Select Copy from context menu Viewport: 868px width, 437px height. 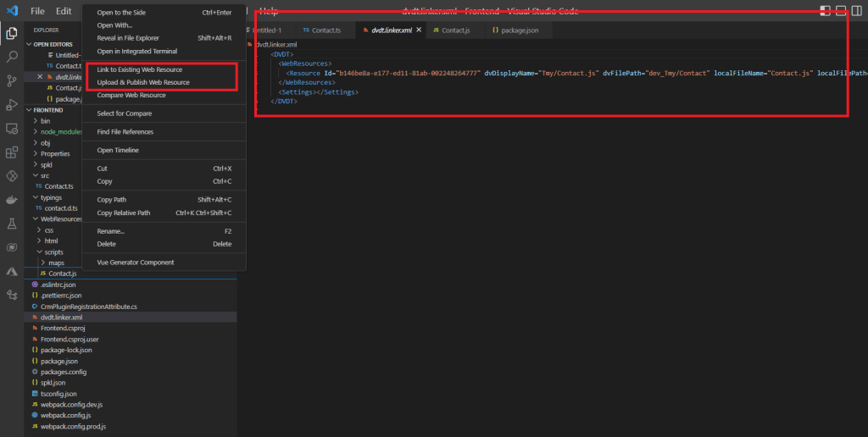point(164,181)
